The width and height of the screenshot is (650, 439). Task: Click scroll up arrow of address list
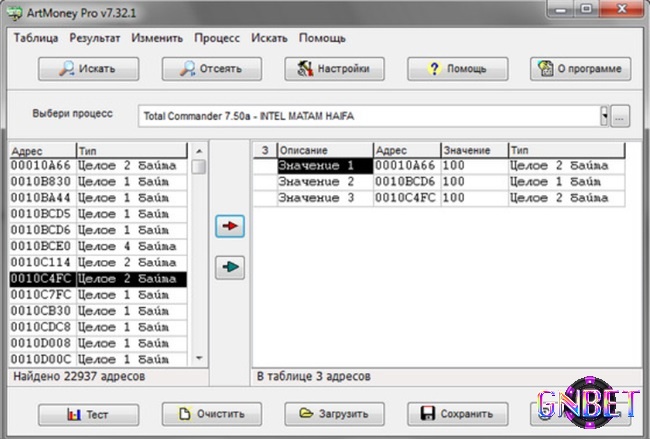(x=199, y=151)
